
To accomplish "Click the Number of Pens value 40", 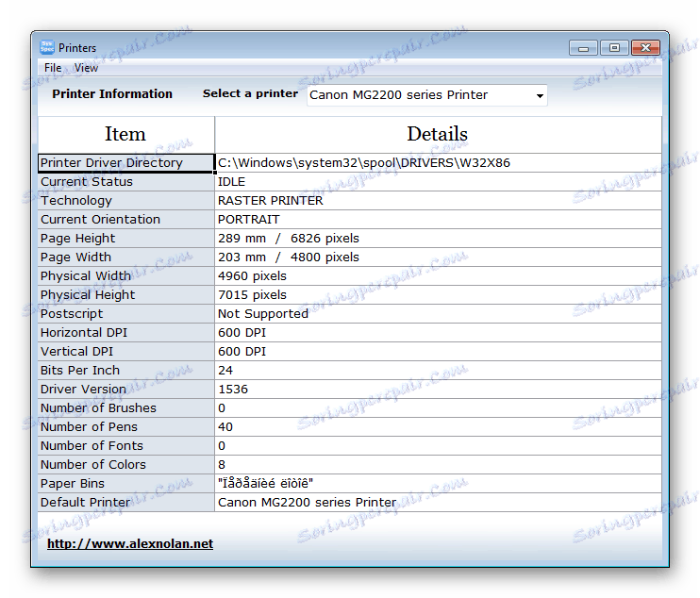I will (x=438, y=427).
